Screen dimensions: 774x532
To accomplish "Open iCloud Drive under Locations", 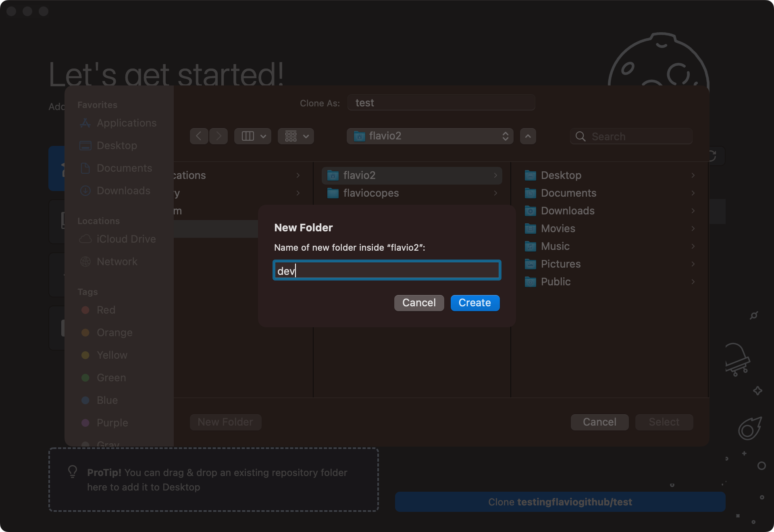I will pyautogui.click(x=126, y=239).
